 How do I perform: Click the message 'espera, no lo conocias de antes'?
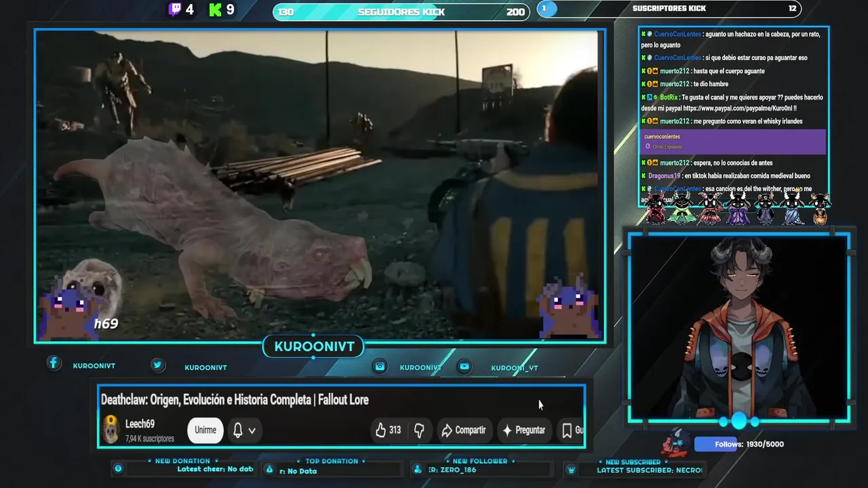point(707,163)
